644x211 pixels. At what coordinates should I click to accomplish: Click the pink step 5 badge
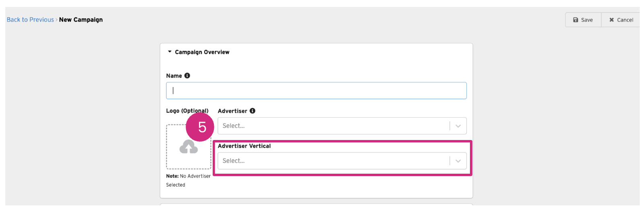coord(201,127)
